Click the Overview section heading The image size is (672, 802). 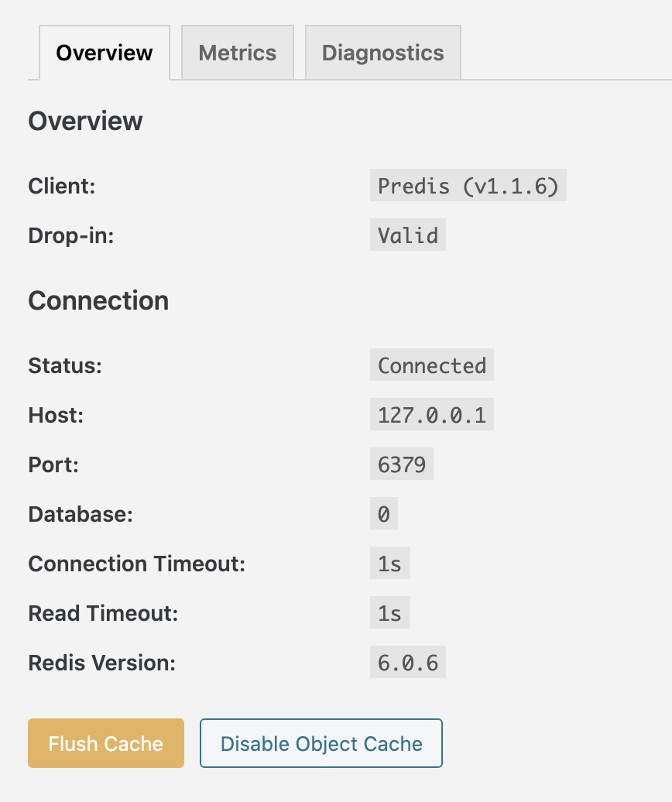click(85, 122)
